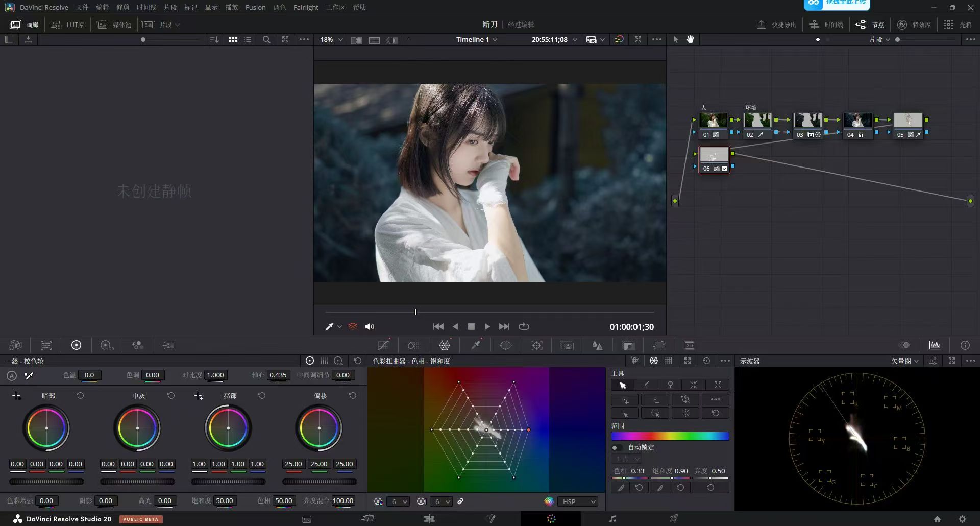Screen dimensions: 980x526
Task: Expand the Timeline 1 dropdown
Action: click(x=477, y=39)
